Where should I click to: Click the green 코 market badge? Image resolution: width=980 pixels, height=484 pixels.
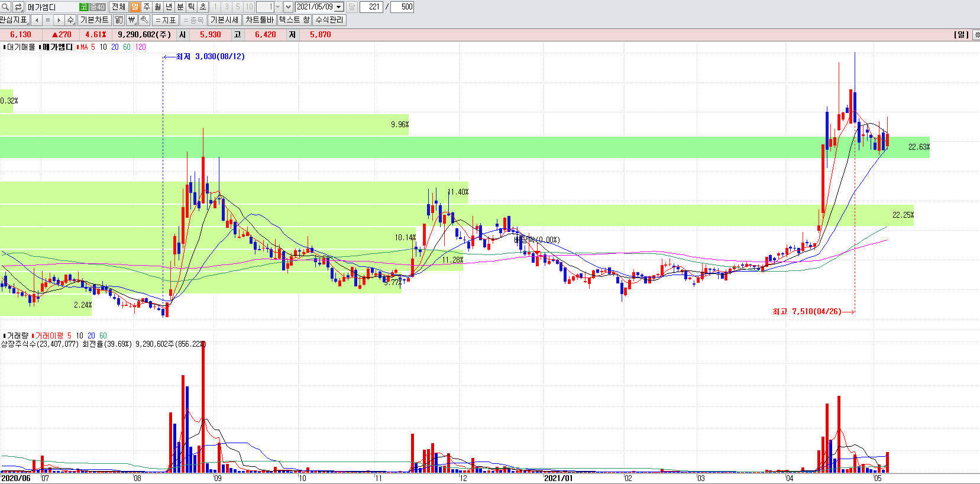(x=84, y=7)
